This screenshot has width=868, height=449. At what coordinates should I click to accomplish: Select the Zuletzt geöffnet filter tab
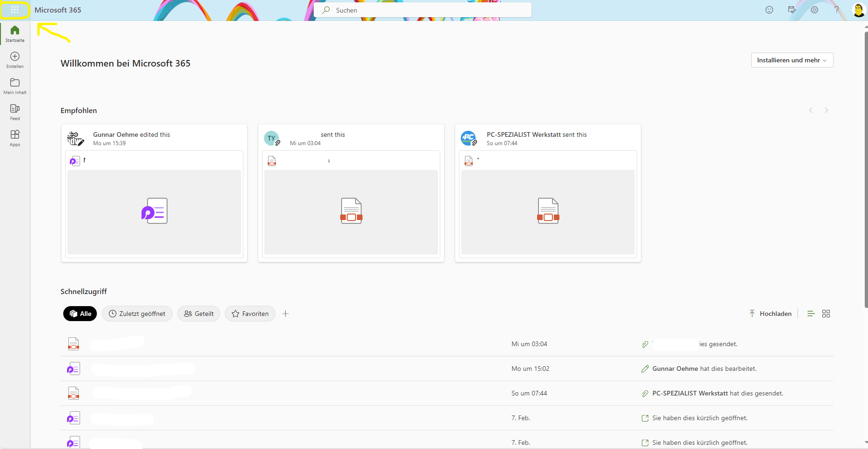(x=137, y=314)
